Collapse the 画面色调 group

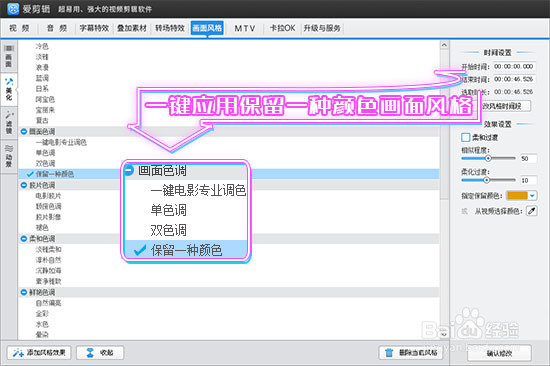pyautogui.click(x=24, y=132)
